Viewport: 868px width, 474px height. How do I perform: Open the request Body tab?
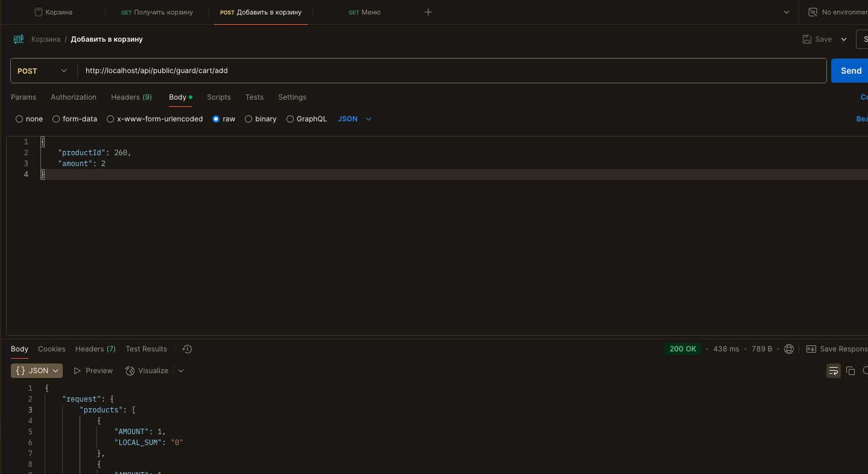(180, 97)
